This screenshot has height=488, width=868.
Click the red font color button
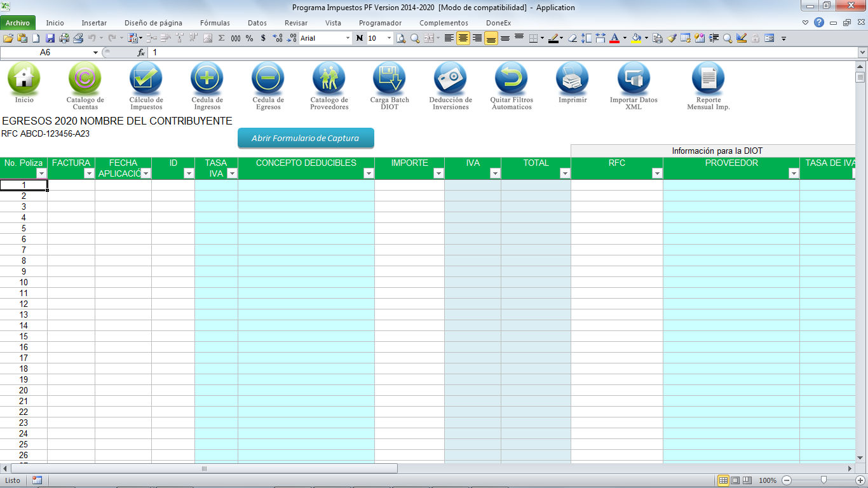[x=614, y=38]
